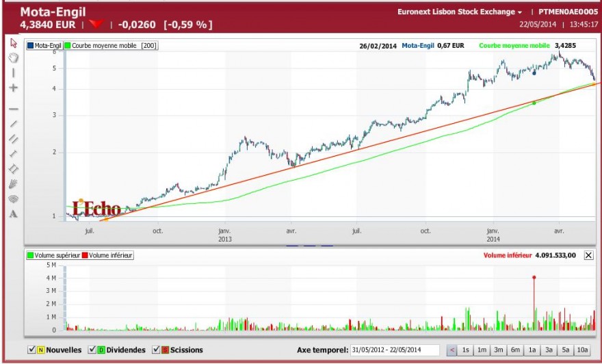The width and height of the screenshot is (602, 364).
Task: Set time range to 3m
Action: click(x=498, y=350)
